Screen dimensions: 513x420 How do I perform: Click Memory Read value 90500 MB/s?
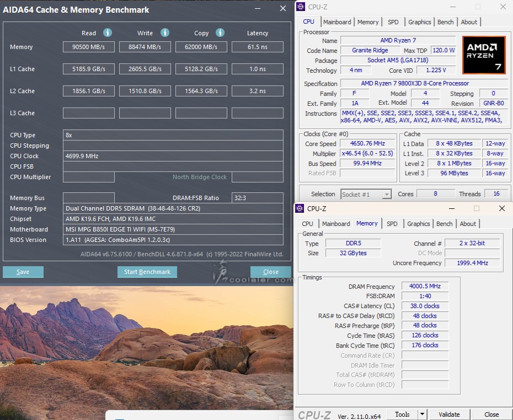coord(89,47)
